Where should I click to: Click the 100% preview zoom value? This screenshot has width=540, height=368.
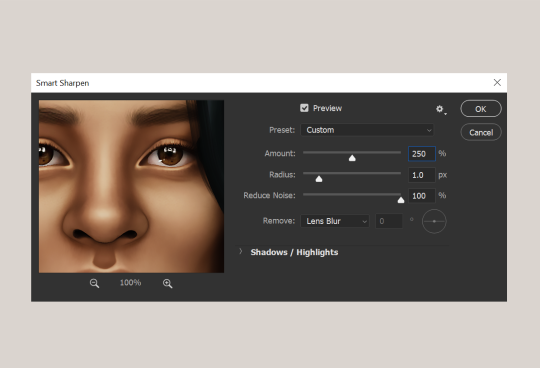click(x=131, y=283)
